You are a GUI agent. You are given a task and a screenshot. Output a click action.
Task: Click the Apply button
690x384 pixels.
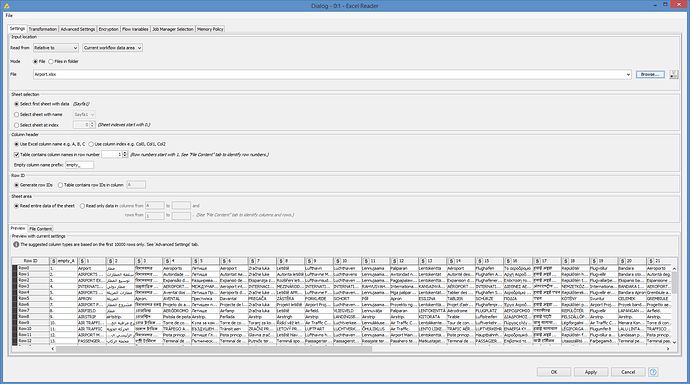click(x=591, y=372)
